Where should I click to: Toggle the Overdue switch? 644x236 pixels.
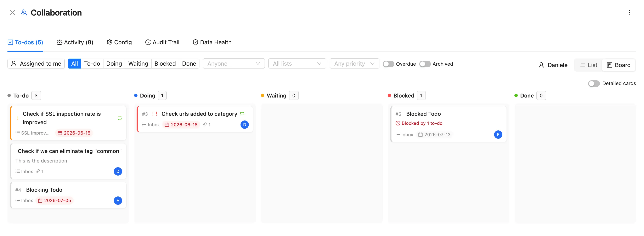pyautogui.click(x=388, y=64)
